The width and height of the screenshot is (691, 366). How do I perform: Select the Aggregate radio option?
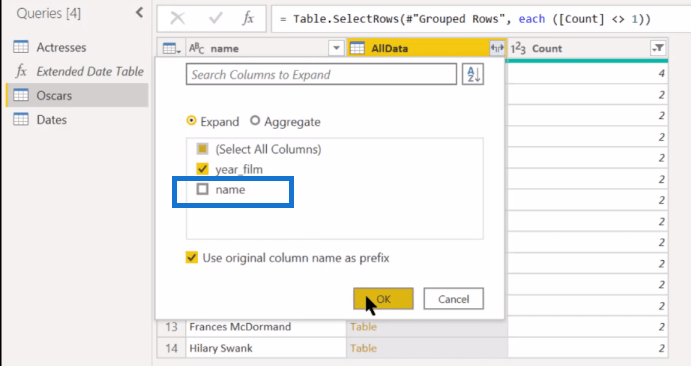point(255,121)
